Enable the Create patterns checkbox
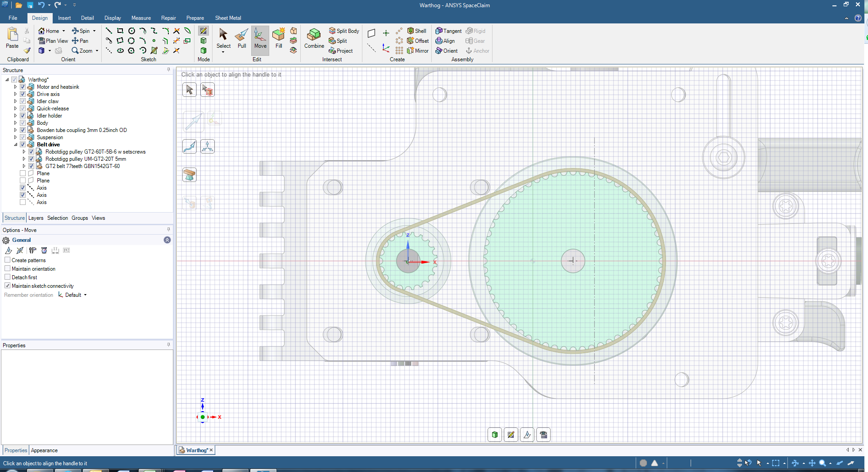The image size is (868, 472). pyautogui.click(x=8, y=260)
